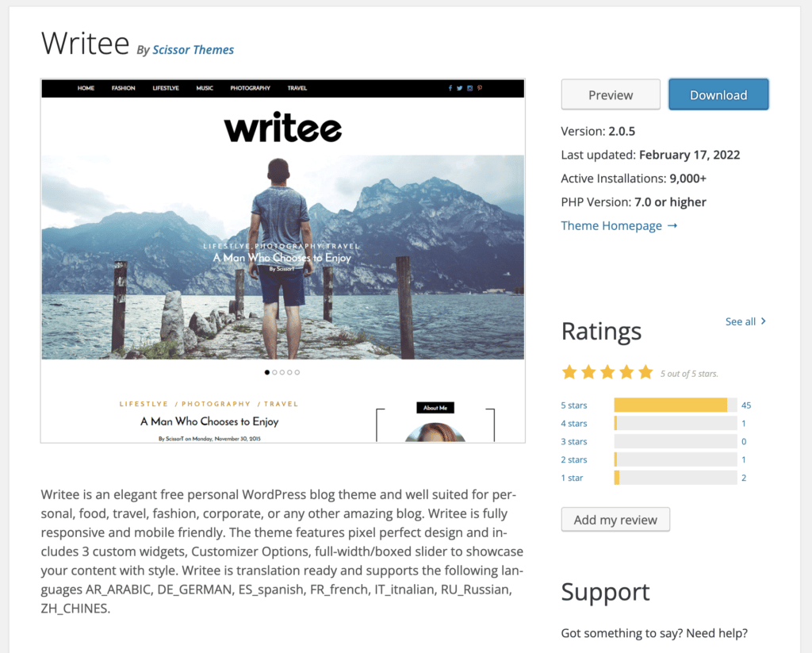Viewport: 812px width, 653px height.
Task: Select MUSIC in the screenshot menu
Action: pyautogui.click(x=205, y=88)
